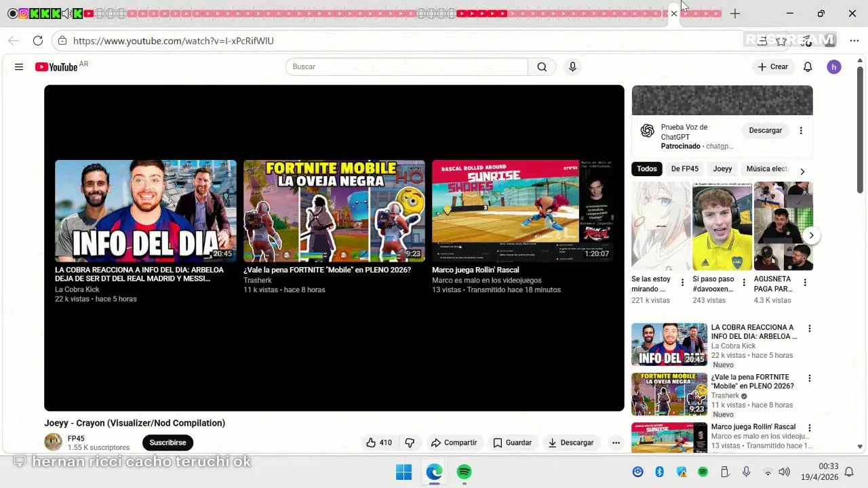This screenshot has width=868, height=488.
Task: Open the account avatar menu
Action: (834, 66)
